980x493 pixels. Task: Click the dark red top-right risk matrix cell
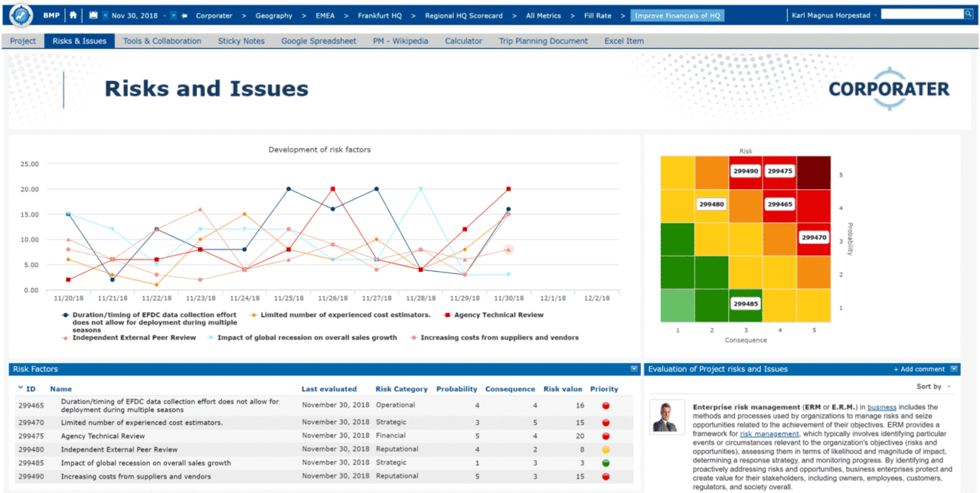pos(813,171)
